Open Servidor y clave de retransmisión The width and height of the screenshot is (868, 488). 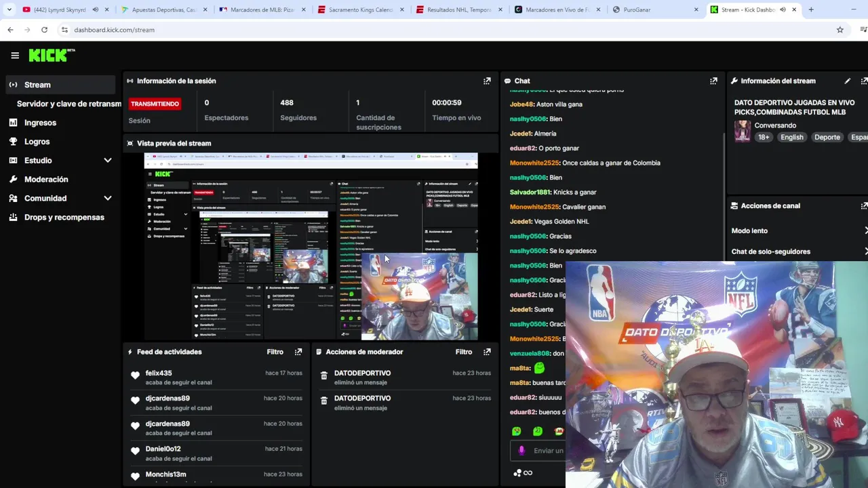tap(68, 104)
